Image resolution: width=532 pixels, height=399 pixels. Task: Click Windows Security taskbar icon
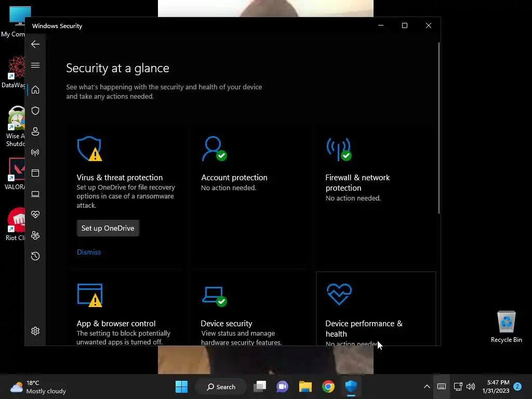click(x=351, y=387)
